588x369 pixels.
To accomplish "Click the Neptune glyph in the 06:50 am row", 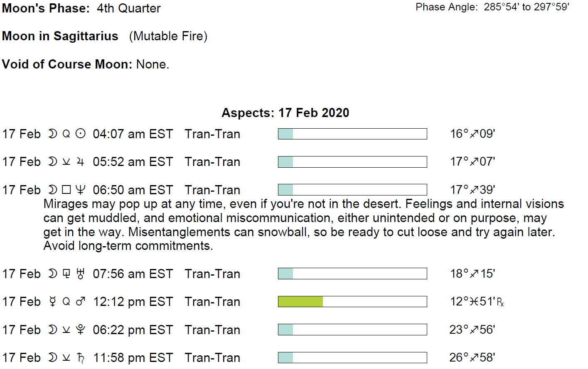I will coord(81,190).
